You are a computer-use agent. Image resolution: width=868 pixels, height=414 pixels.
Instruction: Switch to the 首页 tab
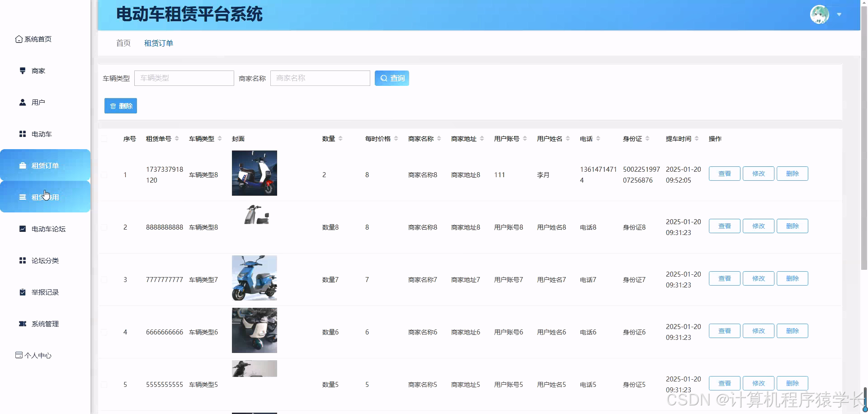(x=123, y=43)
